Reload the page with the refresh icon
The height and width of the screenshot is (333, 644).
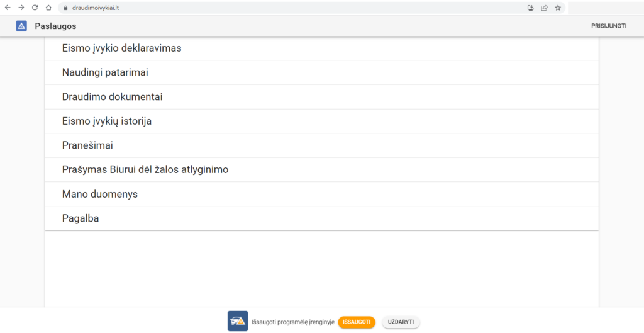coord(35,8)
